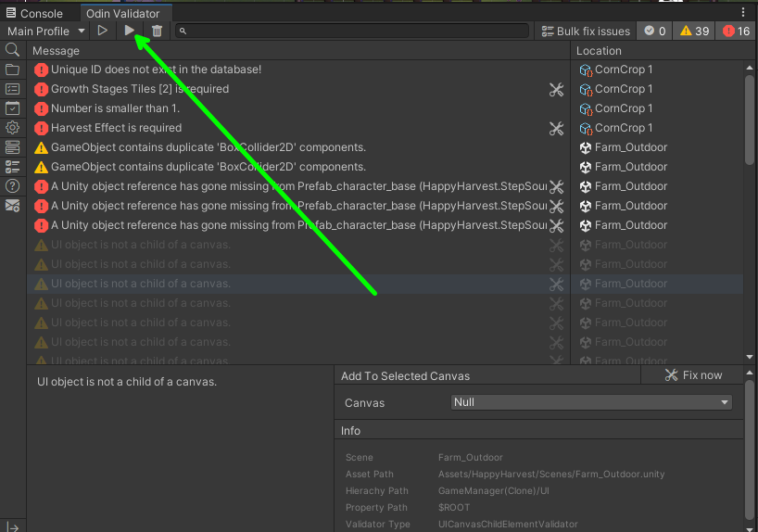Select the Odin Validator tab

pos(122,13)
